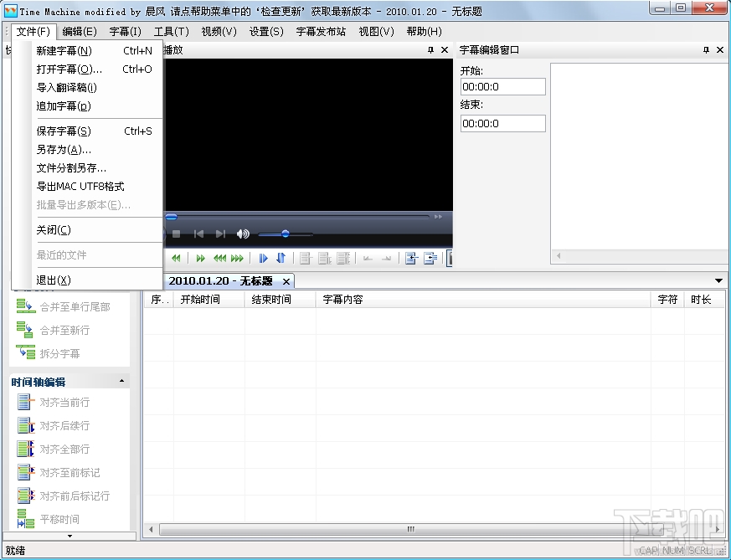Close the 2010.01.20 - 无标题 document tab
Image resolution: width=731 pixels, height=560 pixels.
(x=286, y=281)
